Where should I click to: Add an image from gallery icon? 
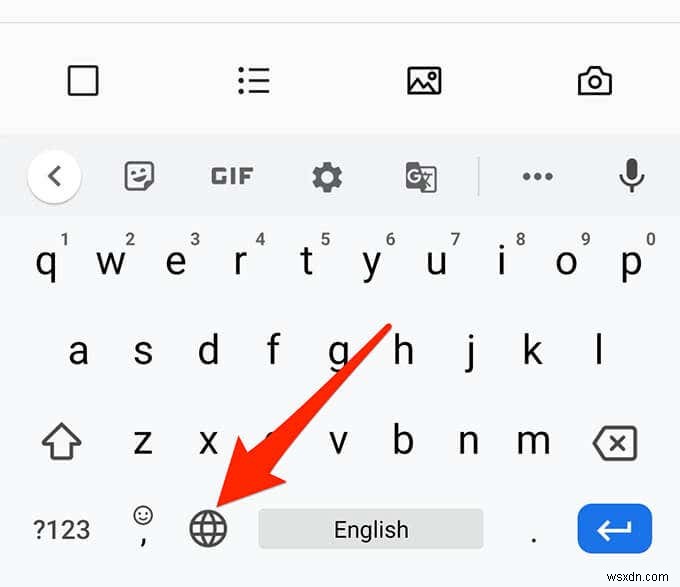click(424, 80)
